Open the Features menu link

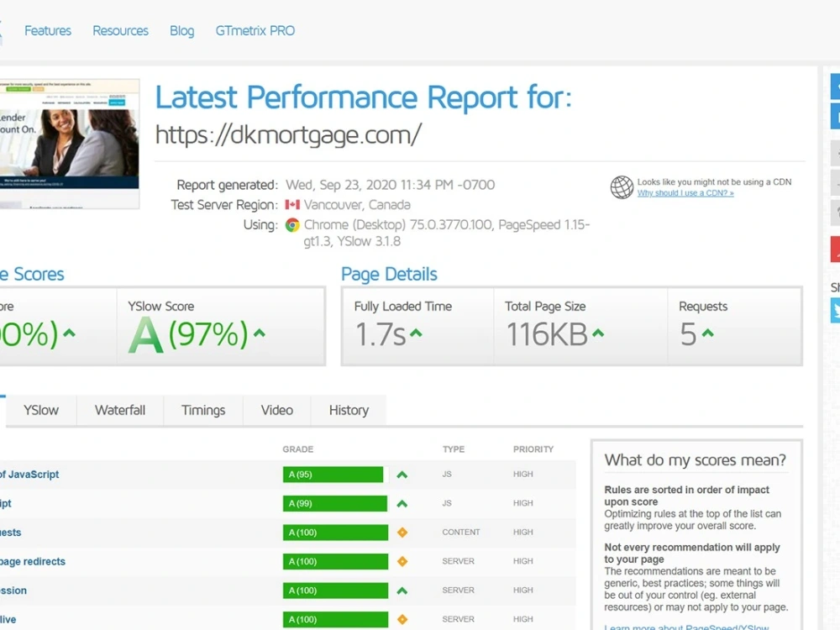click(x=48, y=30)
